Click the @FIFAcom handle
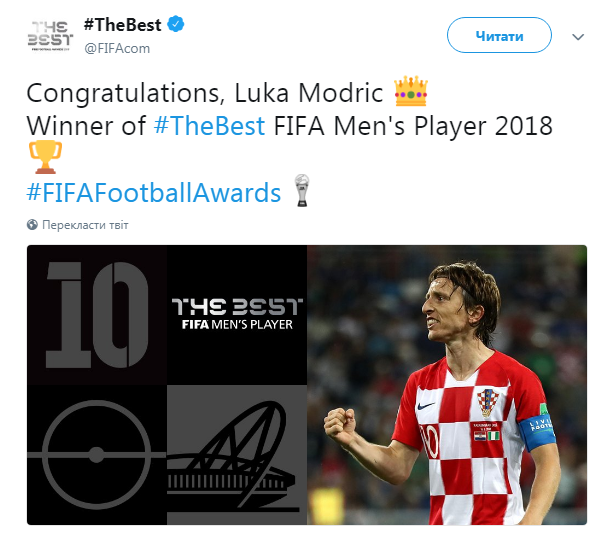This screenshot has width=609, height=541. 117,47
